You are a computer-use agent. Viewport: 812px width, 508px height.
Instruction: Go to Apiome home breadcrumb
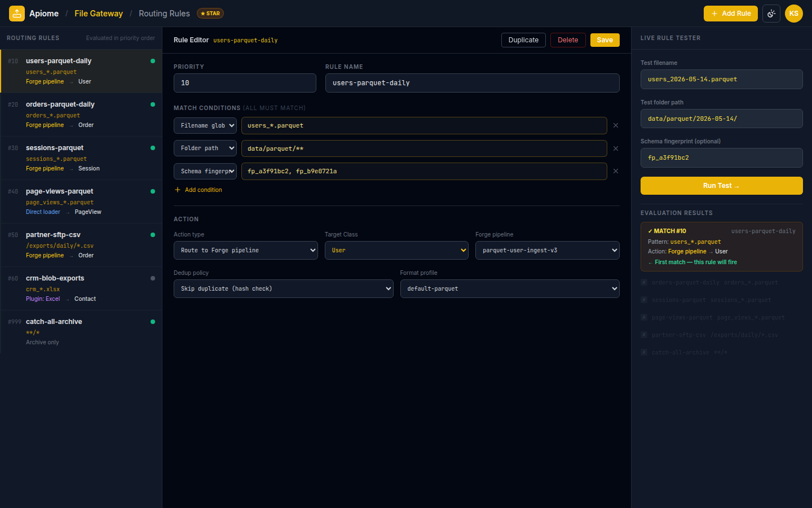coord(44,14)
